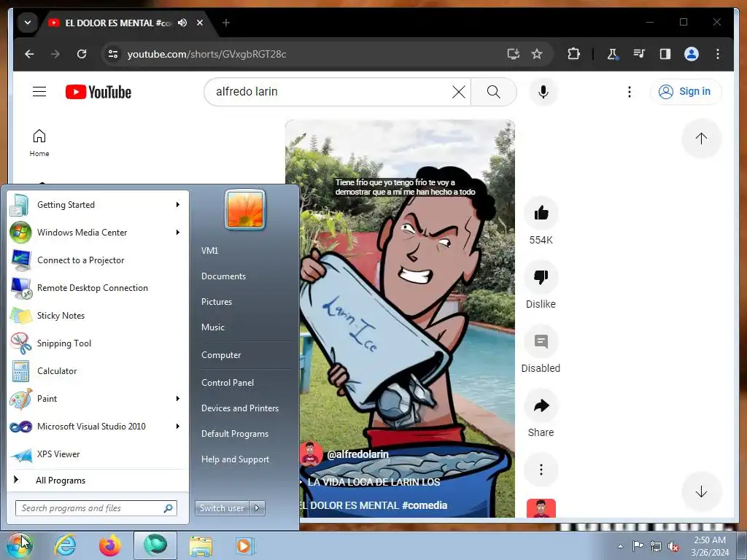747x560 pixels.
Task: Open new tab with plus button
Action: coord(226,23)
